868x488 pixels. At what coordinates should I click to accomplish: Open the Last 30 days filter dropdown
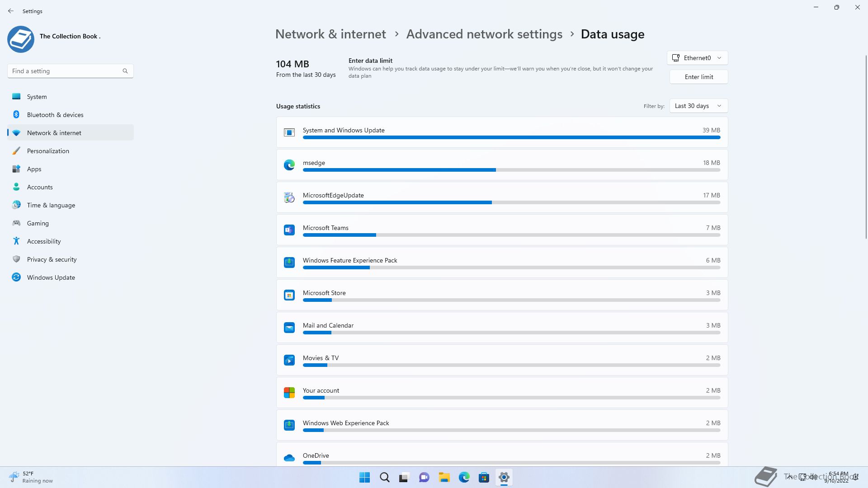coord(698,106)
